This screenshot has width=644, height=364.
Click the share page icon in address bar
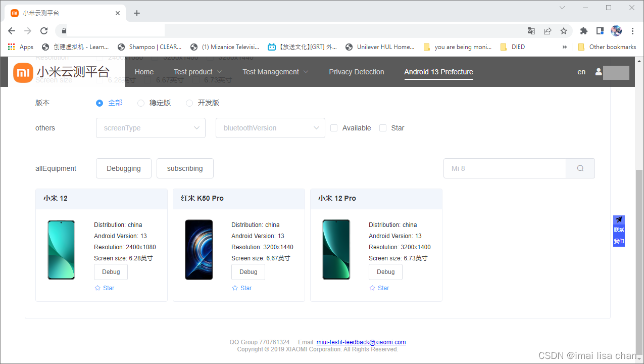coord(548,31)
